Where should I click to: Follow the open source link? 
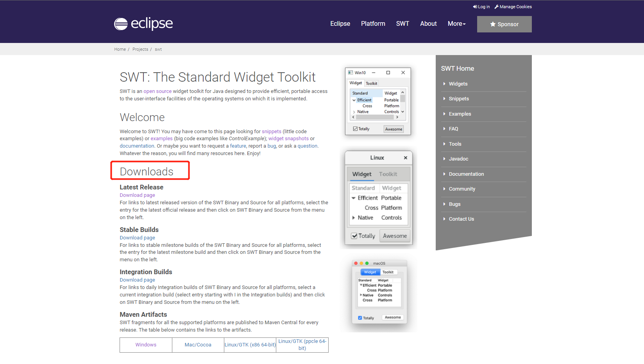[x=157, y=91]
